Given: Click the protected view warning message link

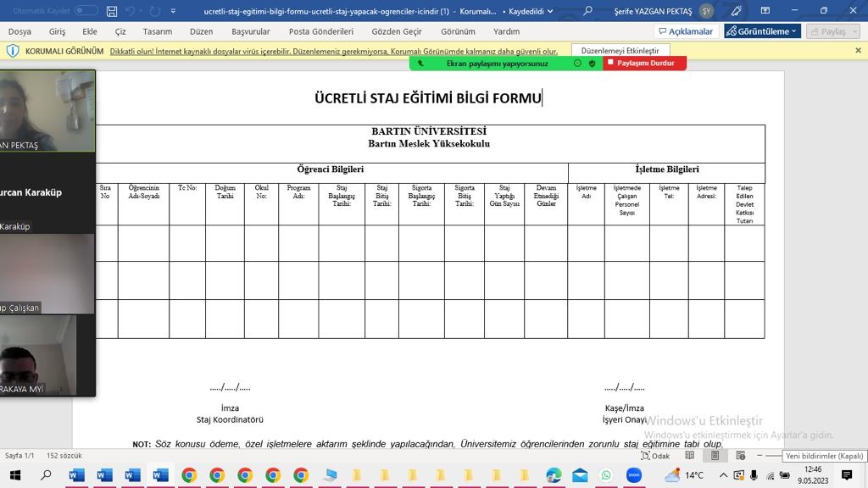Looking at the screenshot, I should pos(333,52).
